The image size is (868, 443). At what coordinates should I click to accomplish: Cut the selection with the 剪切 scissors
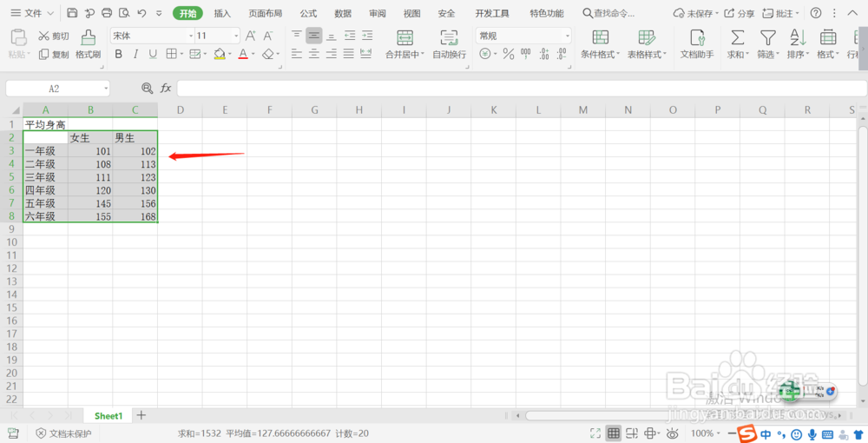(53, 36)
